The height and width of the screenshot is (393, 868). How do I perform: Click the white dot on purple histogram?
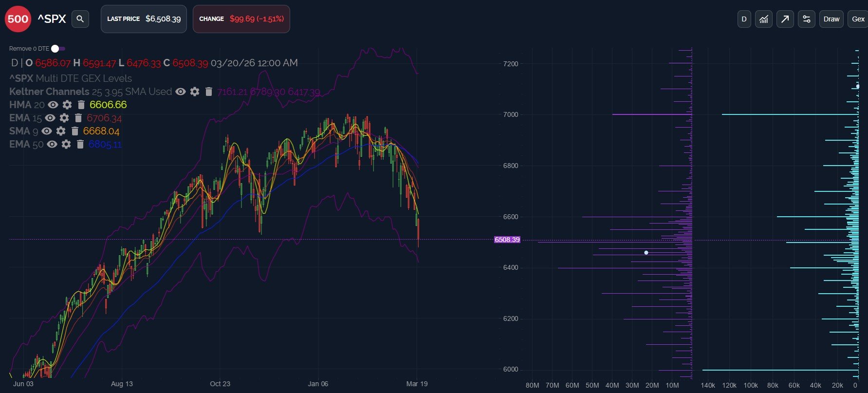tap(646, 253)
